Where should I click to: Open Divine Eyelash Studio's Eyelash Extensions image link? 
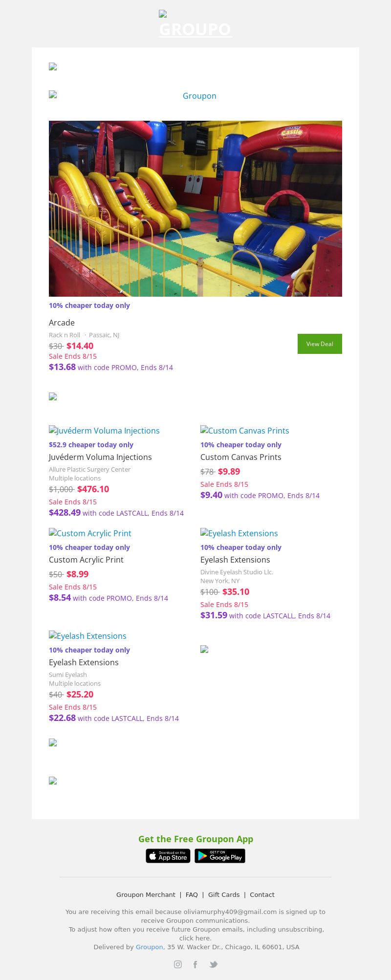tap(239, 533)
